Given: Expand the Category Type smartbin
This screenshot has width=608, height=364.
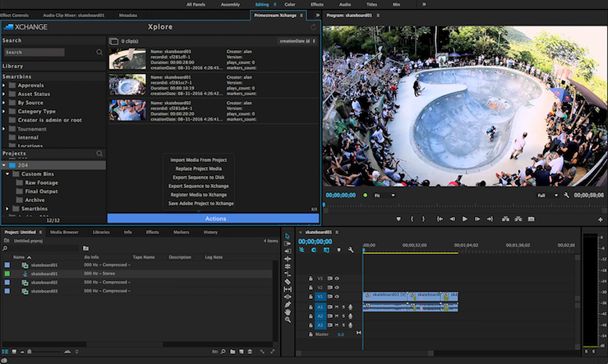Looking at the screenshot, I should pos(4,111).
